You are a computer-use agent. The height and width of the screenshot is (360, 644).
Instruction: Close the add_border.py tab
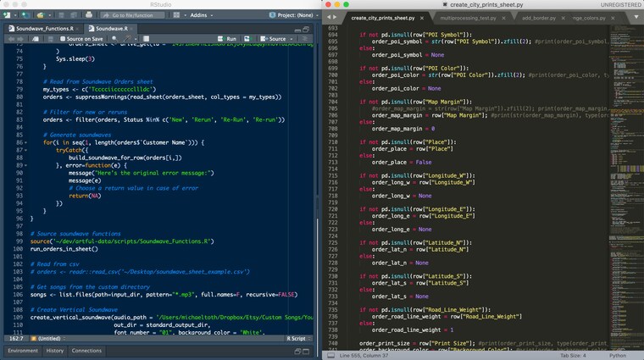[563, 18]
